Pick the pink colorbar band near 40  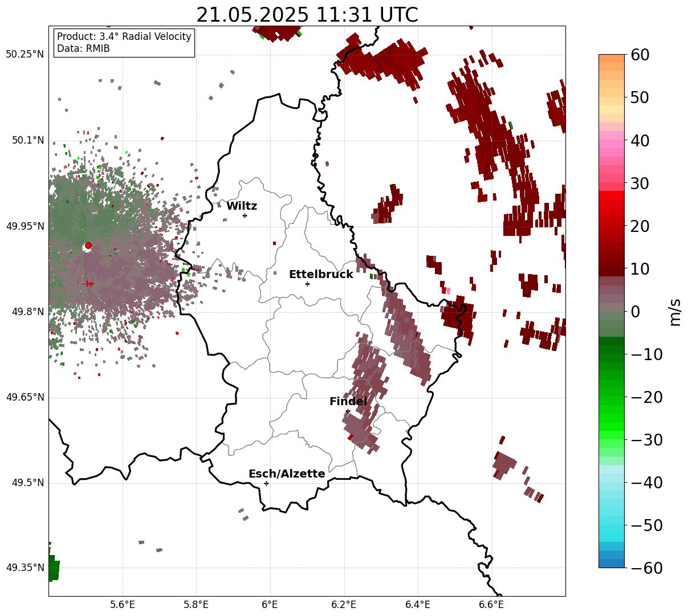point(612,144)
